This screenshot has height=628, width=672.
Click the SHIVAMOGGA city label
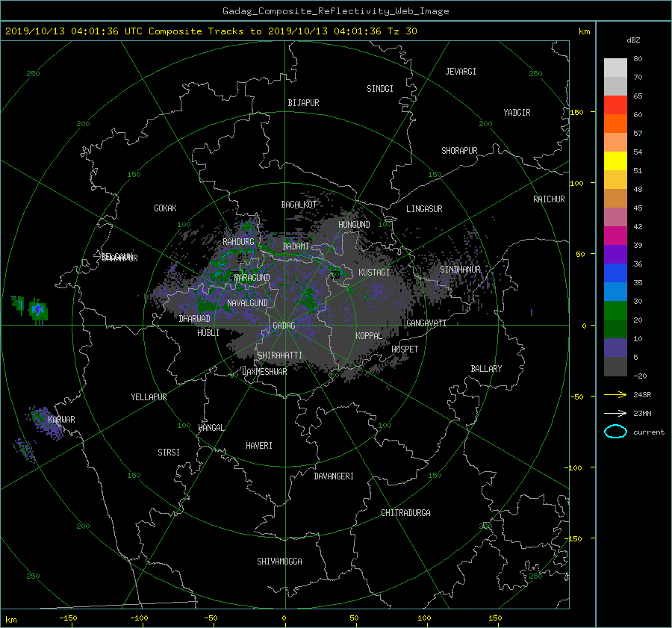pyautogui.click(x=279, y=562)
